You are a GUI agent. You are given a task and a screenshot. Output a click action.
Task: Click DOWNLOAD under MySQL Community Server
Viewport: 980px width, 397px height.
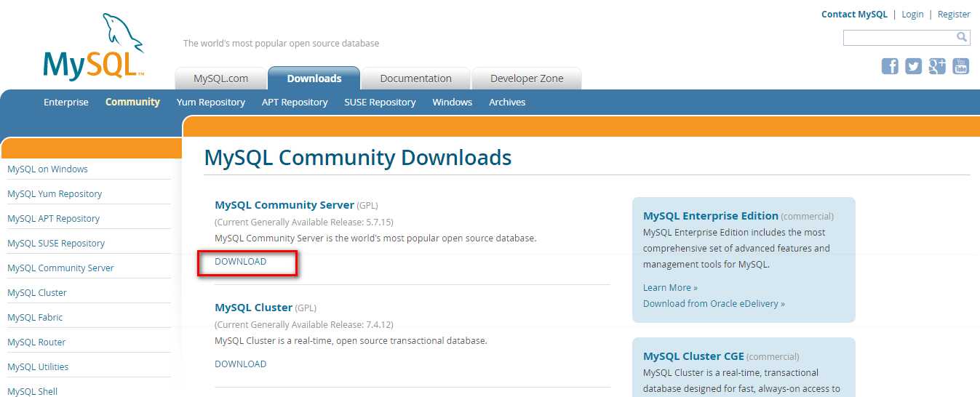pos(241,262)
